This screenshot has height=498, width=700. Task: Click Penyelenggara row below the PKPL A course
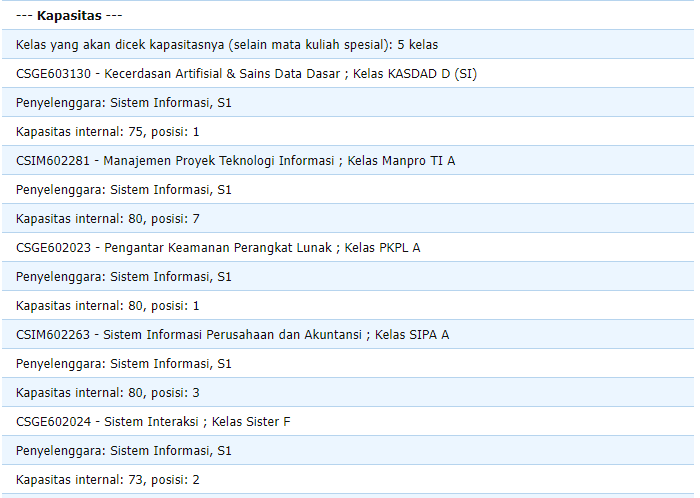tap(348, 276)
